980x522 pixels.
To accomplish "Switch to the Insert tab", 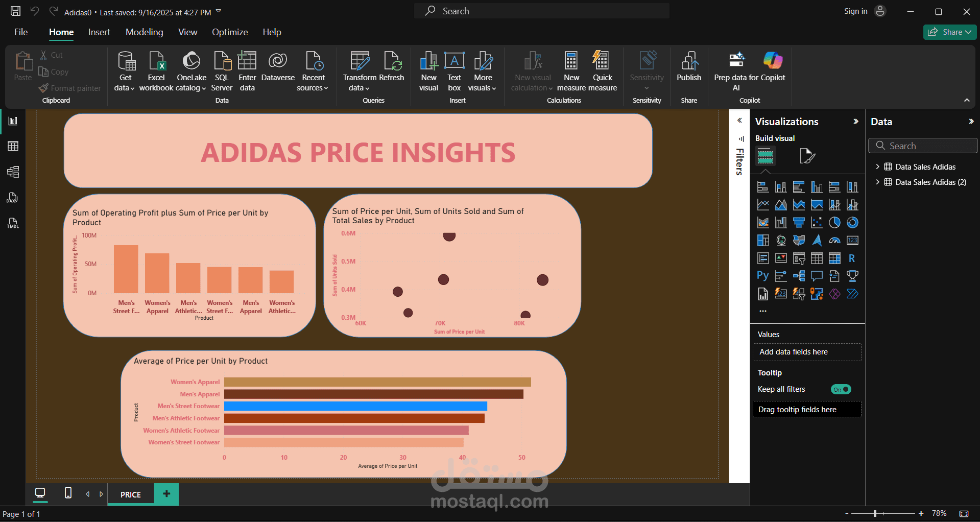I will [99, 32].
